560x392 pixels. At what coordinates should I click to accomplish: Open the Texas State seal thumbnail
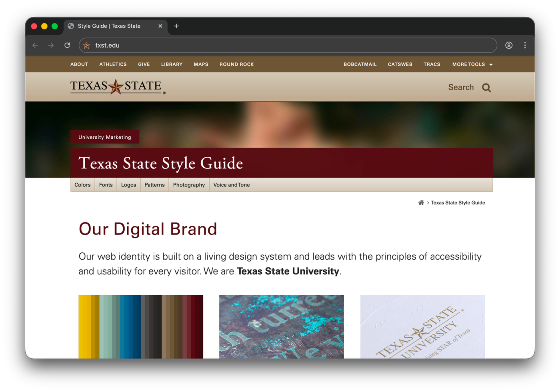tap(422, 327)
